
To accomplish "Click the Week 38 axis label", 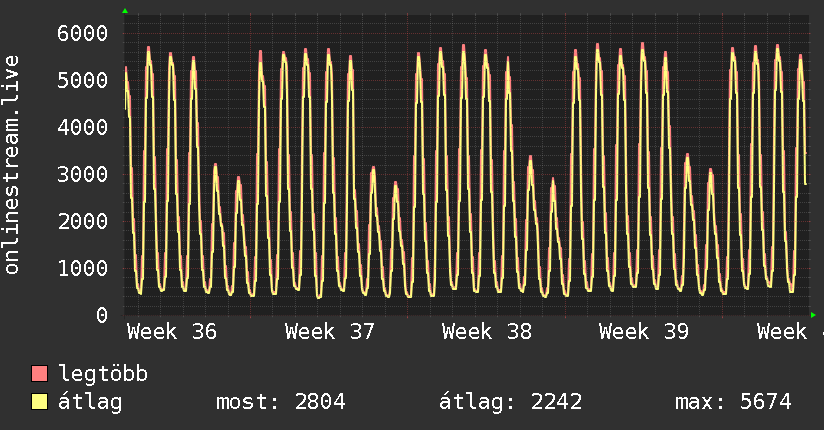I will 487,332.
